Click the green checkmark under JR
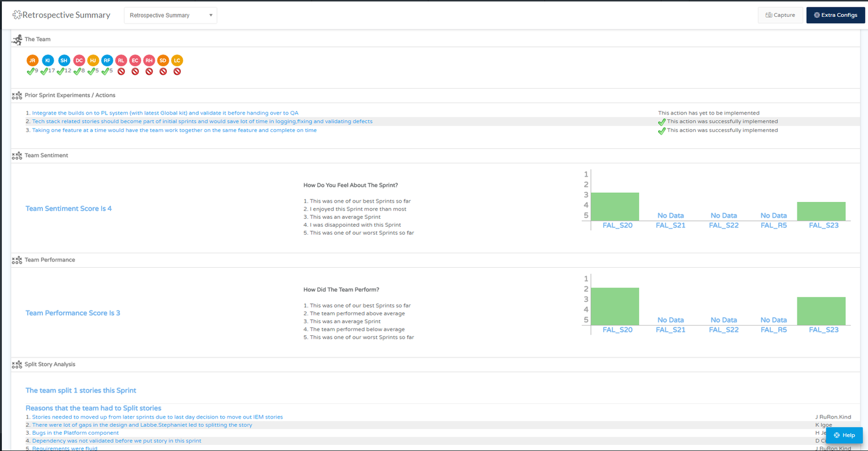This screenshot has width=868, height=451. [30, 71]
